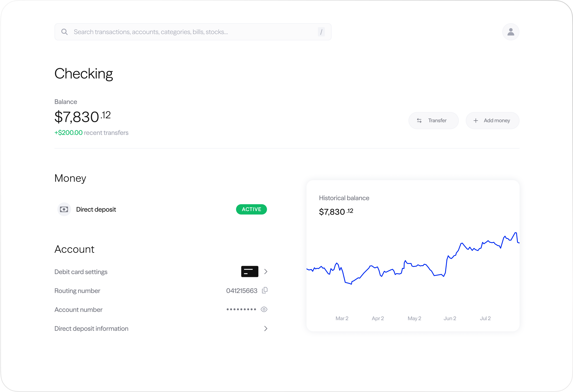Open the user profile avatar
This screenshot has width=573, height=392.
[x=511, y=32]
